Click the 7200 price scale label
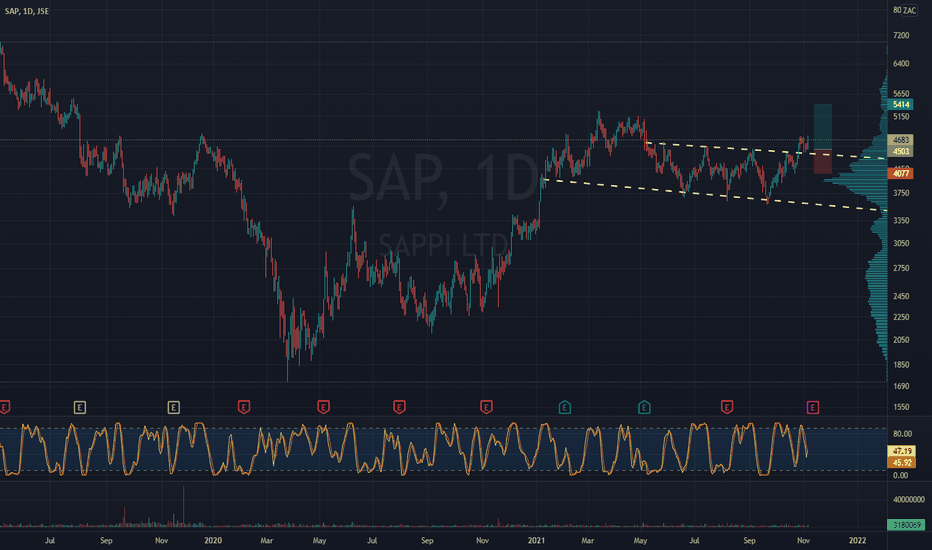 901,36
